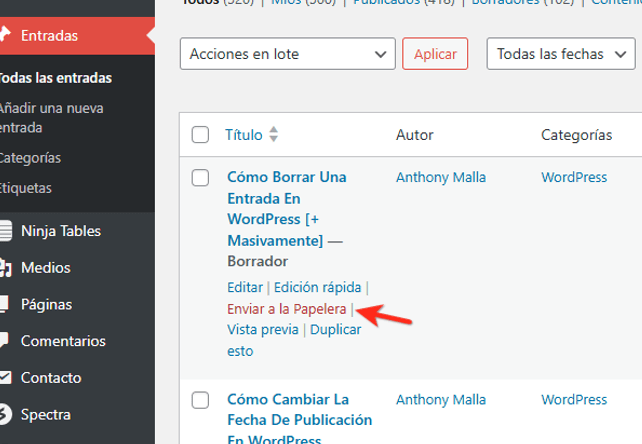Open Categorías in the sidebar submenu
The image size is (642, 444).
[30, 158]
